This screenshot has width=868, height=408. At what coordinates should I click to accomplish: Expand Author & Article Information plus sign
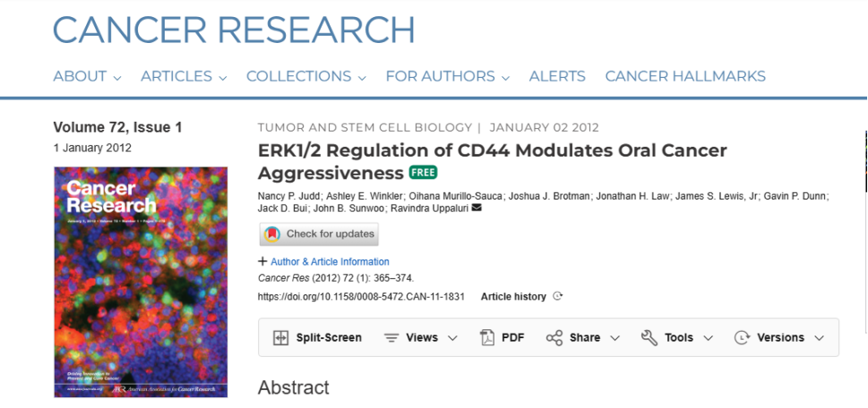263,261
